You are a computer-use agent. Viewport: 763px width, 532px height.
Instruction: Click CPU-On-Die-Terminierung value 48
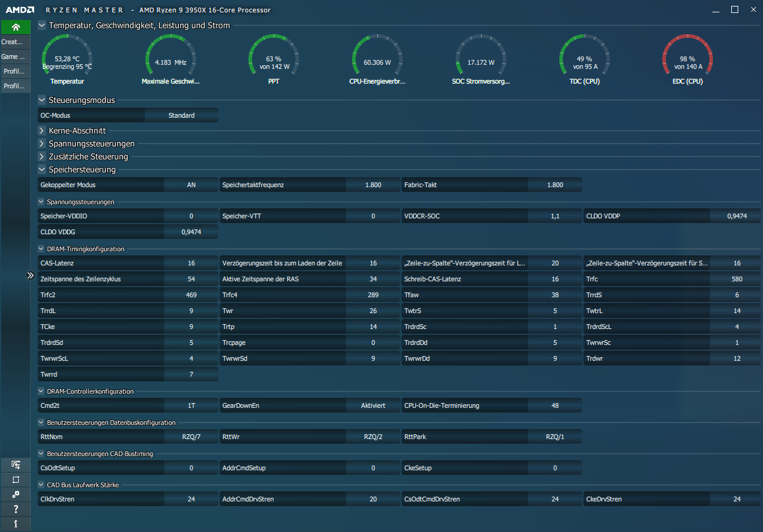[555, 405]
